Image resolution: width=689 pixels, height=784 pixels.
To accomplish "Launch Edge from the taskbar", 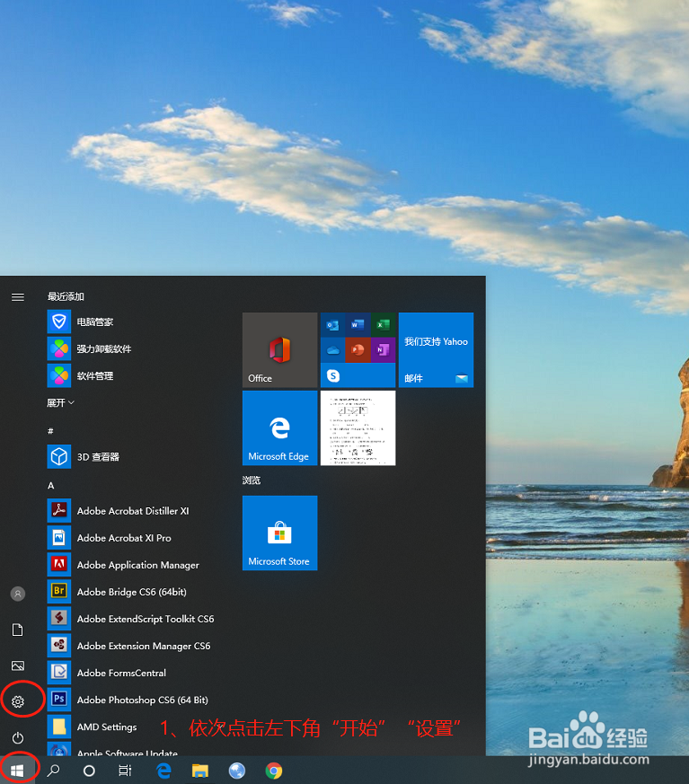I will pos(163,771).
